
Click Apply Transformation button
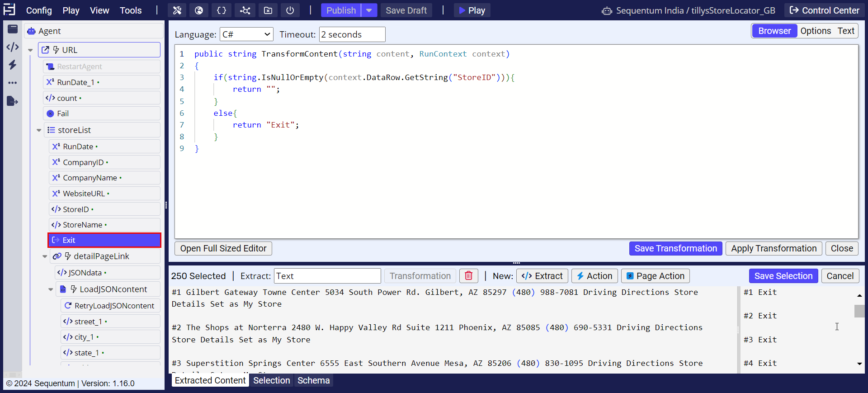click(774, 248)
